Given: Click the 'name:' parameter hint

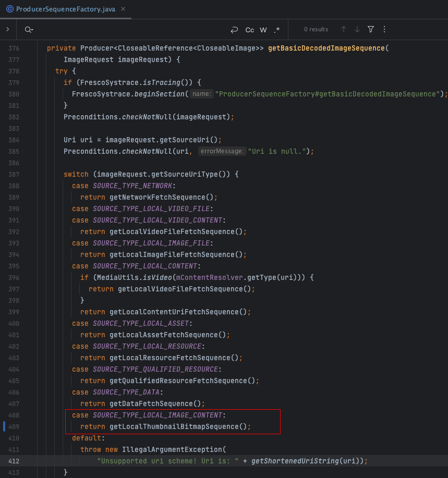Looking at the screenshot, I should click(x=202, y=94).
